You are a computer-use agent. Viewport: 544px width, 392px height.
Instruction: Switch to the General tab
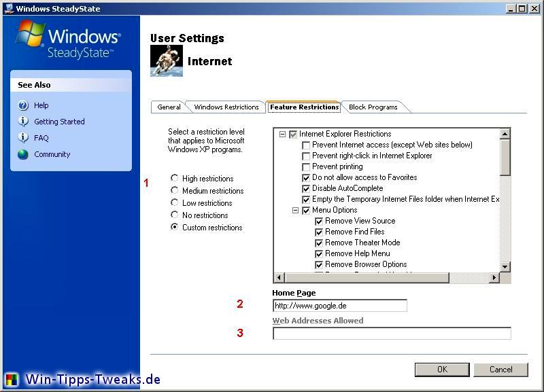point(169,107)
